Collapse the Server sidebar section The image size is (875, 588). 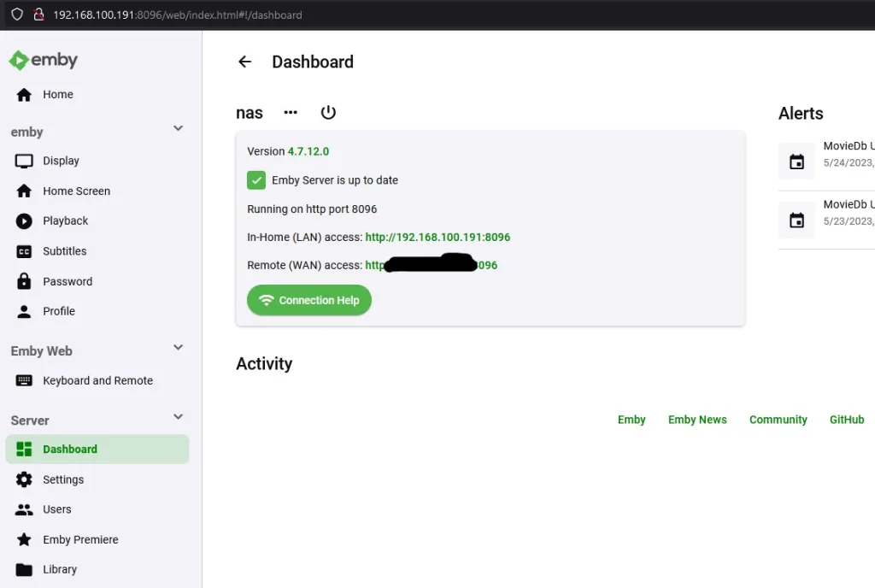click(178, 417)
